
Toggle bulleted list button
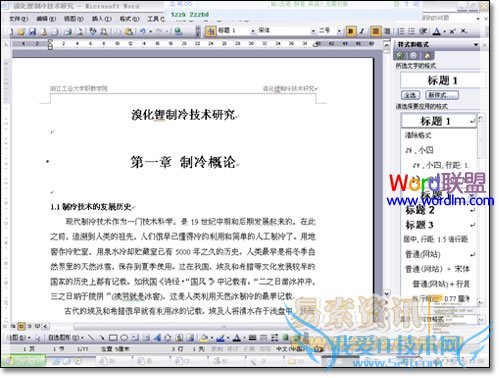pos(412,31)
